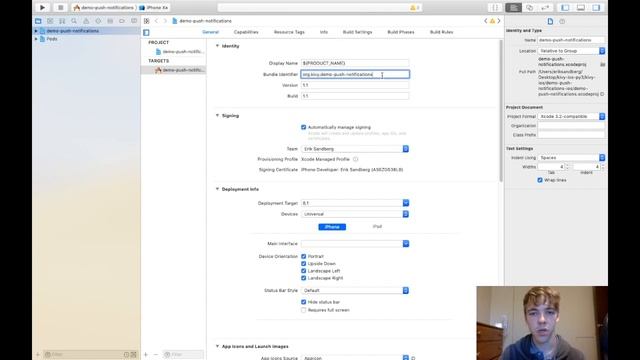Open the Breakpoint navigator

pyautogui.click(x=122, y=21)
